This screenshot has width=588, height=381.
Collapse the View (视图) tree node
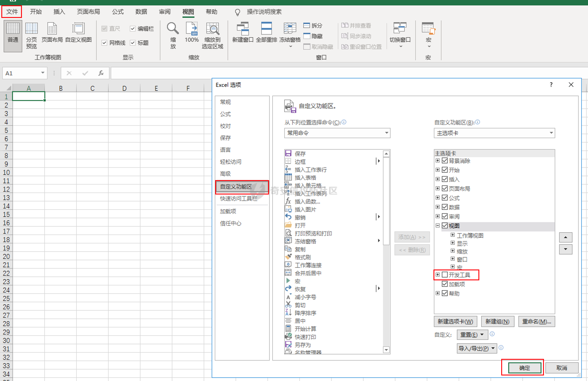437,225
